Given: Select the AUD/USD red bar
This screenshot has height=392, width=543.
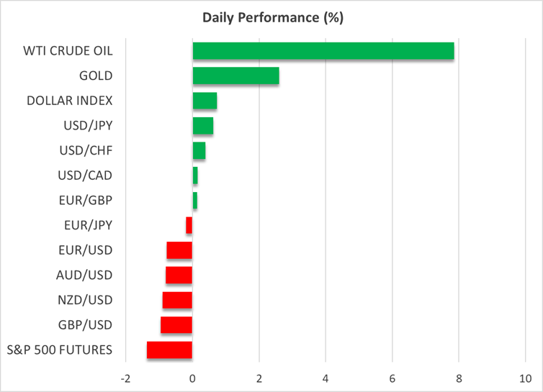Looking at the screenshot, I should [x=179, y=275].
